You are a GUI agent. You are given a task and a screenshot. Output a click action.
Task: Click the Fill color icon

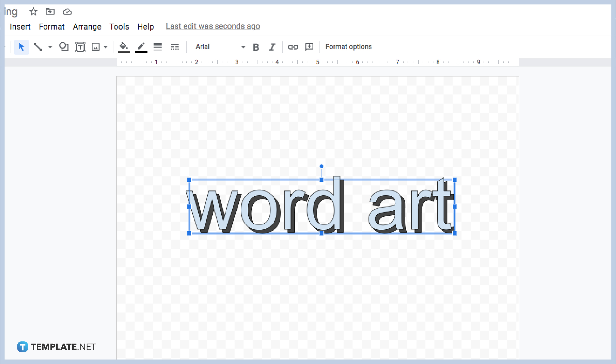[124, 47]
